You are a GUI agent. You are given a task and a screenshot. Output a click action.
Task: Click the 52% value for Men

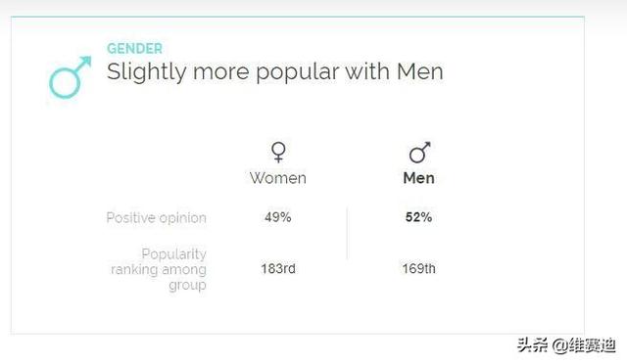[x=418, y=217]
